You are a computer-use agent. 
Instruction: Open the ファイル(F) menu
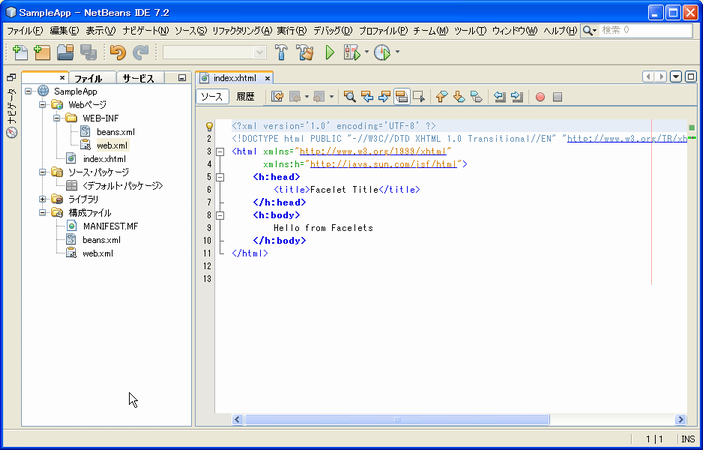tap(25, 30)
